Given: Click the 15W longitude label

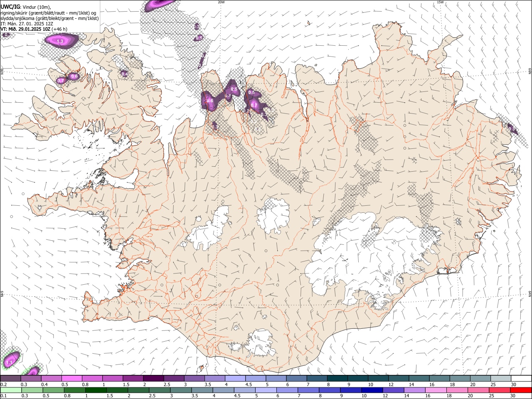Looking at the screenshot, I should point(440,2).
